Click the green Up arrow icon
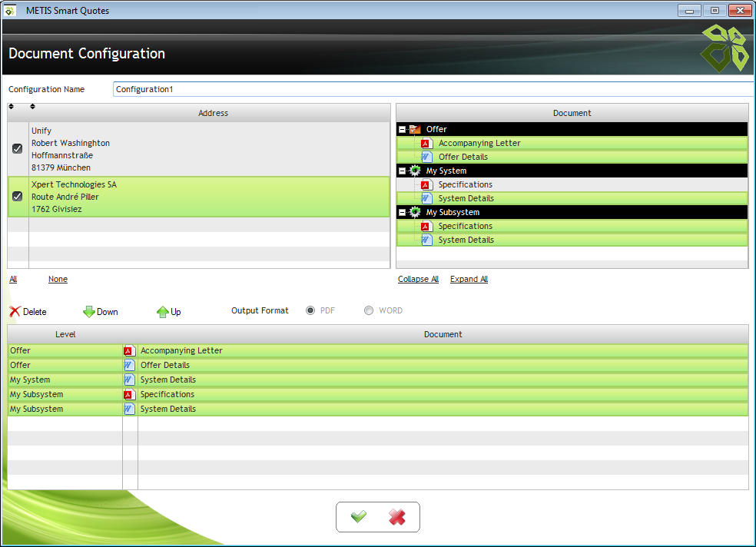This screenshot has height=547, width=756. pyautogui.click(x=163, y=312)
